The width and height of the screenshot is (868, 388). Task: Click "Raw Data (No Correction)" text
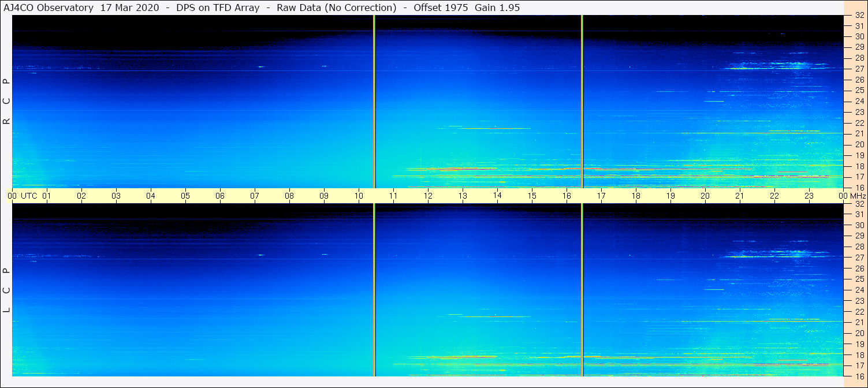click(x=337, y=8)
